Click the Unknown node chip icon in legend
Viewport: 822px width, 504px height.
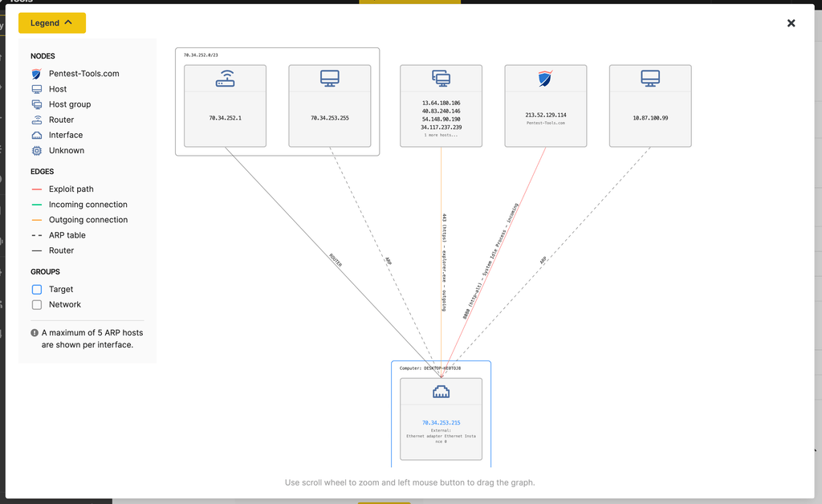click(35, 149)
